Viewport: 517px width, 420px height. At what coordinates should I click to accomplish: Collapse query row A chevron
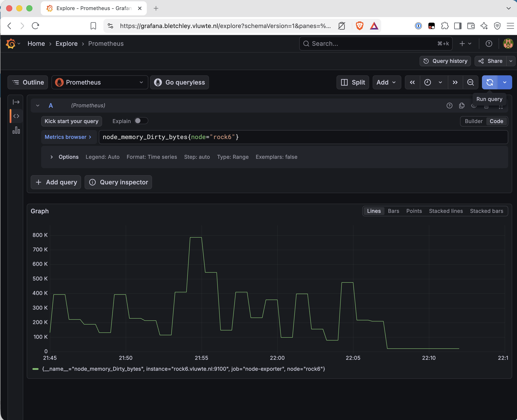tap(37, 106)
